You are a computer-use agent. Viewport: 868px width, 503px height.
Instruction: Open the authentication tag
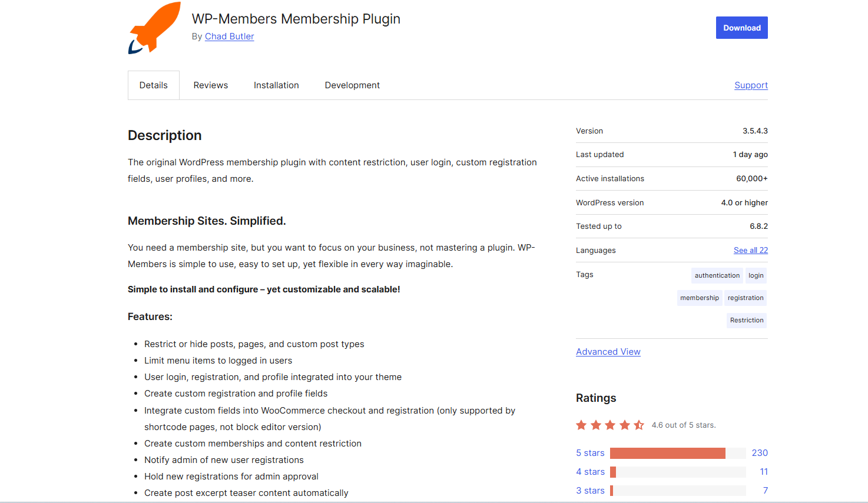click(x=717, y=275)
